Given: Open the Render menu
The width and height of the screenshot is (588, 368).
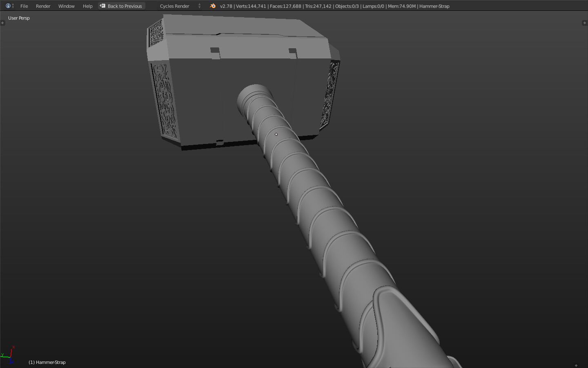Looking at the screenshot, I should [x=43, y=6].
